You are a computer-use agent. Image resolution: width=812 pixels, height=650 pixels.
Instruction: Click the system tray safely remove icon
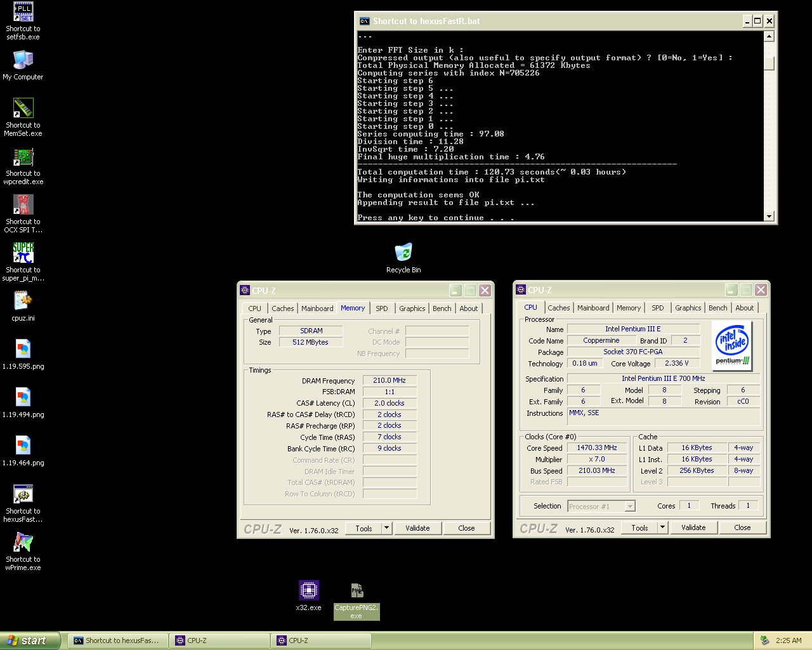(x=765, y=640)
